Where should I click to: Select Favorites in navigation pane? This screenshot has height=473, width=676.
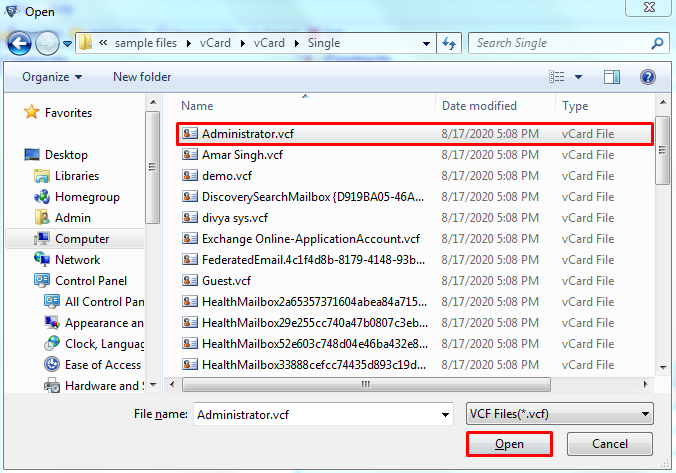coord(58,113)
